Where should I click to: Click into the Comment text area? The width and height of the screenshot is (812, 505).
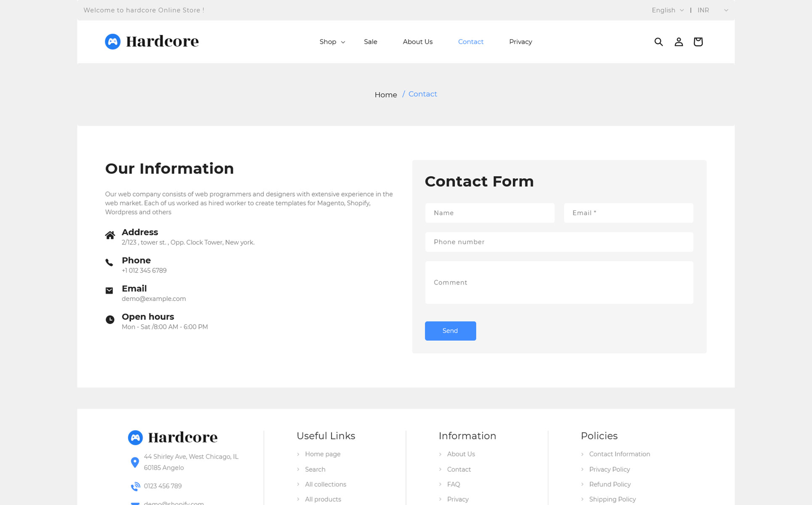pyautogui.click(x=559, y=282)
